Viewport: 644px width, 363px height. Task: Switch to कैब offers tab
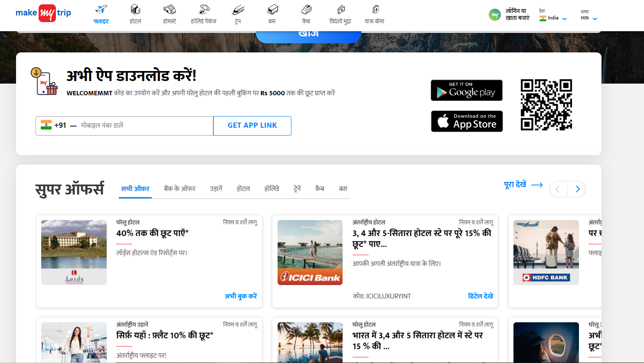pos(320,188)
